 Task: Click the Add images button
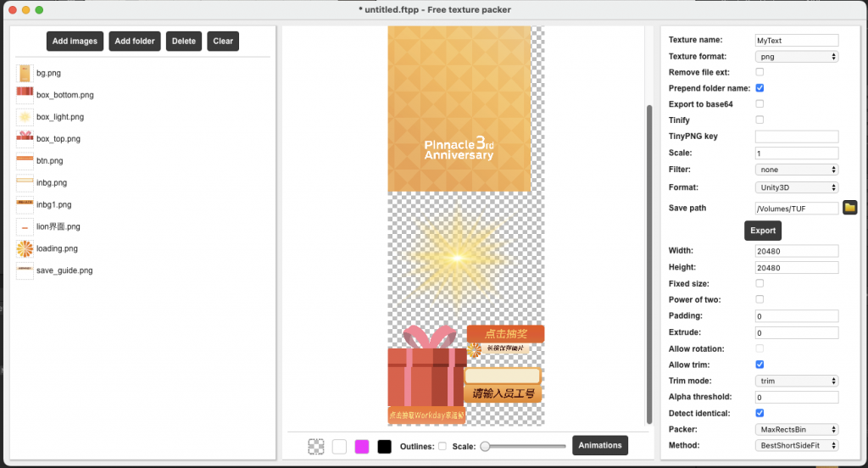coord(75,41)
